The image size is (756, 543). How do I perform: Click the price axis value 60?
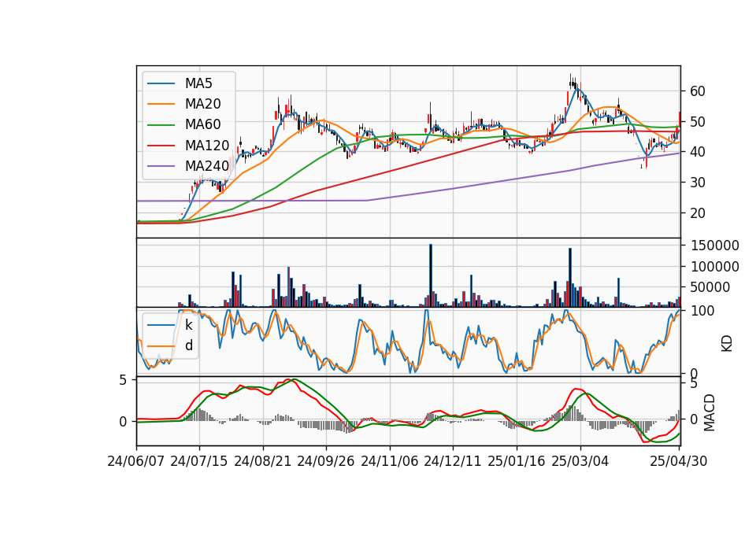(x=697, y=91)
